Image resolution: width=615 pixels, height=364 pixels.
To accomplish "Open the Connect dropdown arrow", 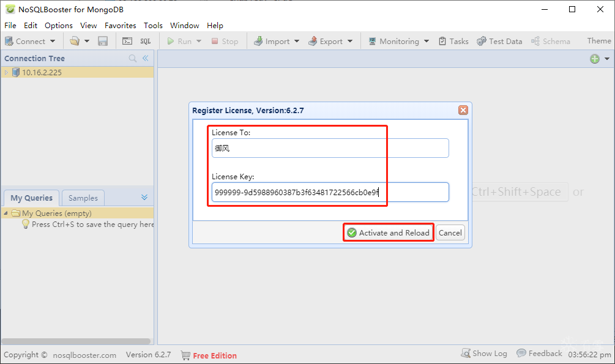I will [53, 41].
